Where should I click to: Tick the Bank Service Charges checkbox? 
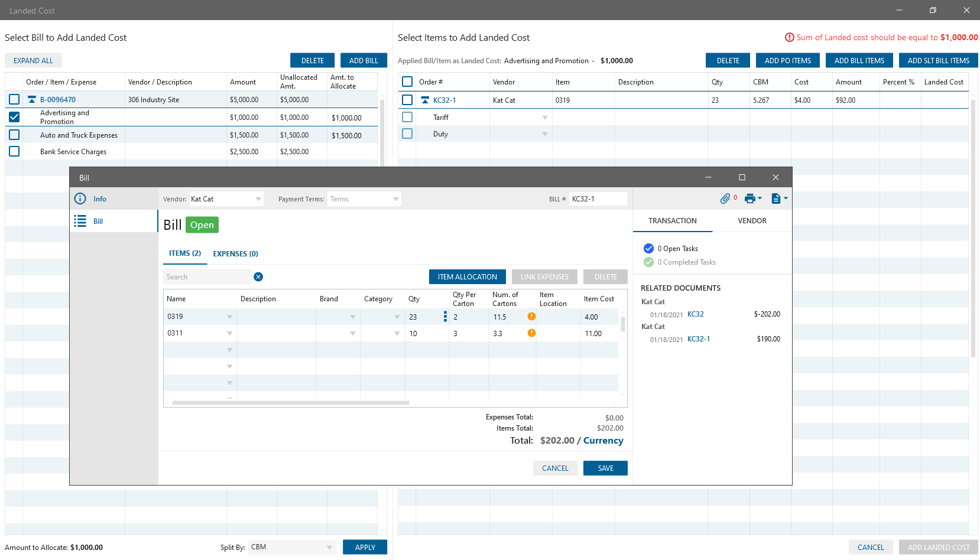tap(14, 151)
